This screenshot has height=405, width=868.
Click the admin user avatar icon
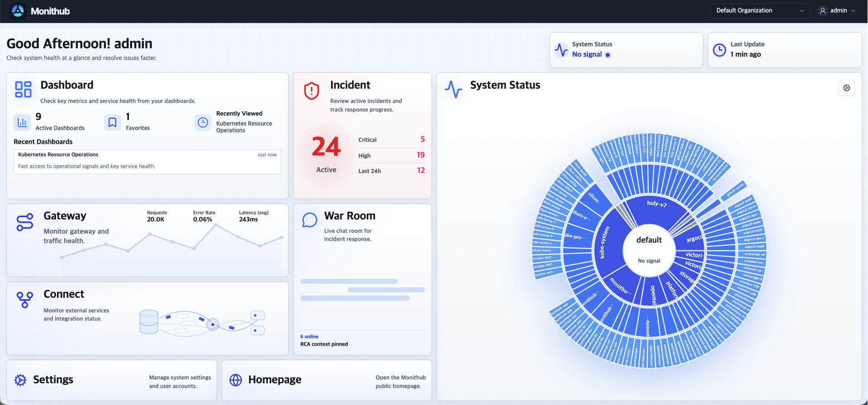point(823,11)
